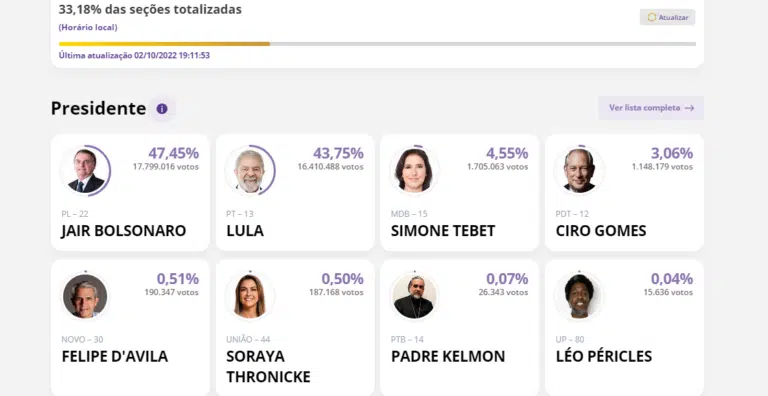Viewport: 768px width, 396px height.
Task: Click Lula's 43,75% percentage
Action: (x=338, y=153)
